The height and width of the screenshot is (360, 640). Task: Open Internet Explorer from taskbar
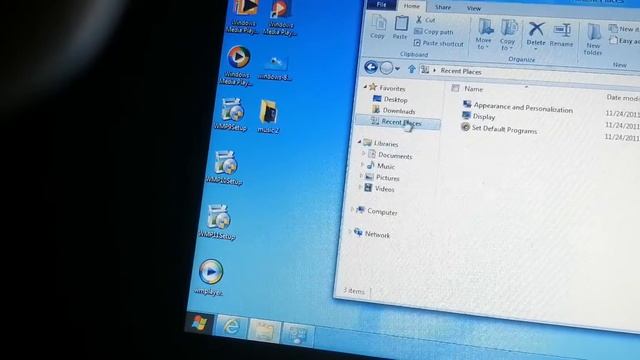pos(231,327)
